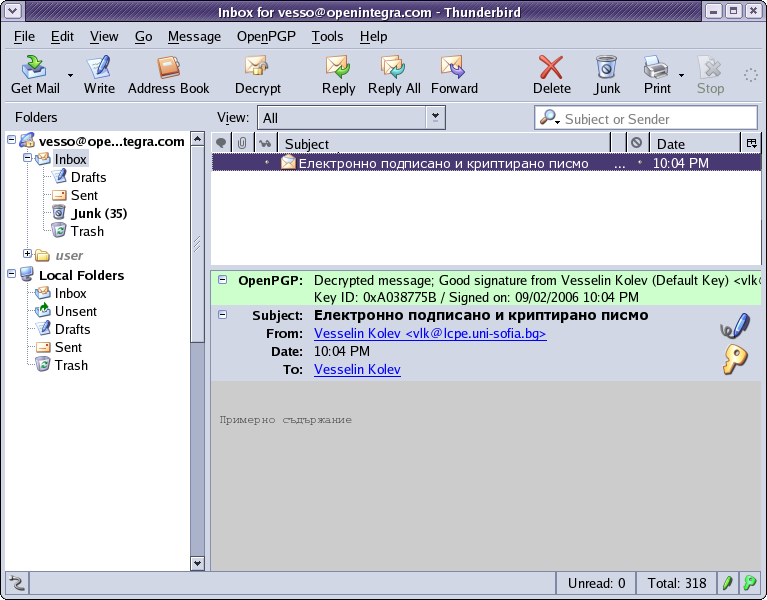Sort by thread column icon
Image resolution: width=767 pixels, height=600 pixels.
tap(221, 143)
